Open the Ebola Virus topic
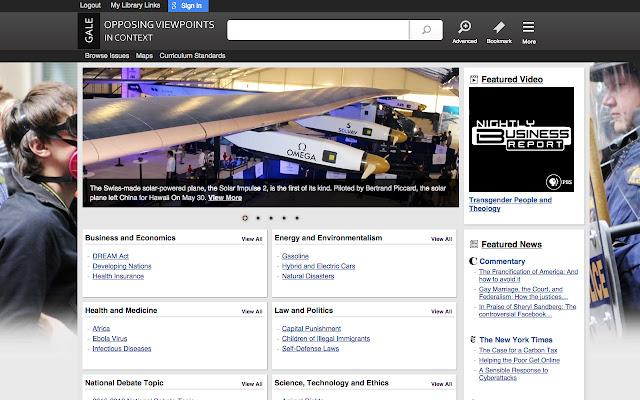This screenshot has width=640, height=400. [109, 339]
